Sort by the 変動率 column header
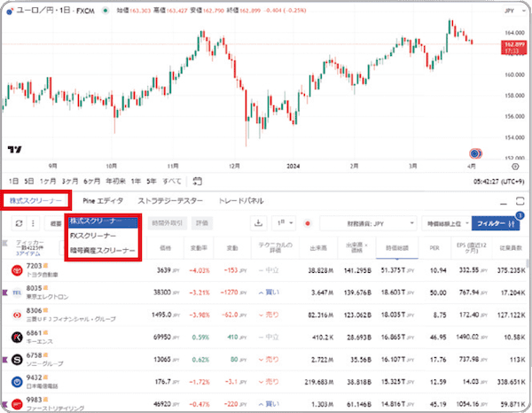532x413 pixels. 199,248
